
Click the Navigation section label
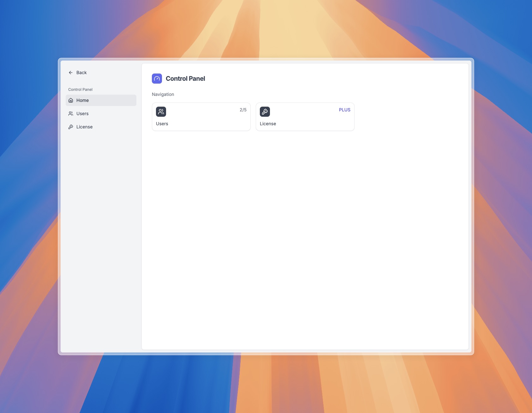(163, 94)
